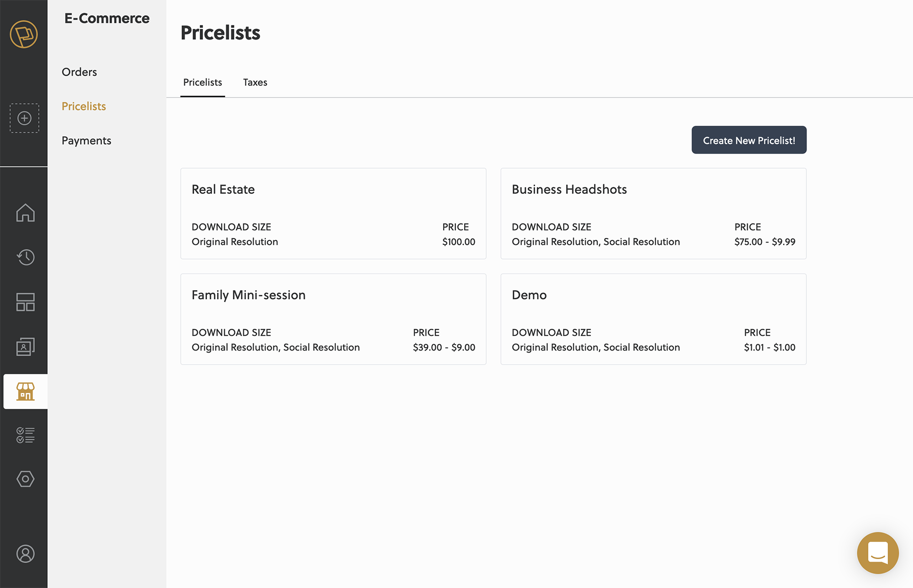Open the chat support bubble
Viewport: 913px width, 588px height.
(877, 552)
